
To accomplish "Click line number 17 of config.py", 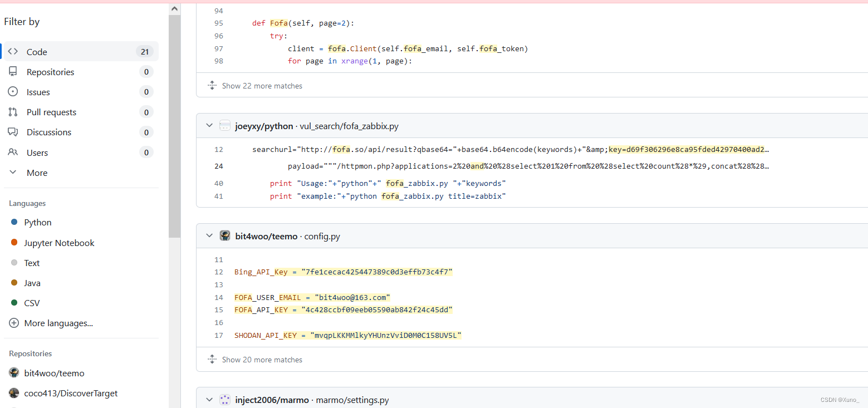I will pos(218,335).
